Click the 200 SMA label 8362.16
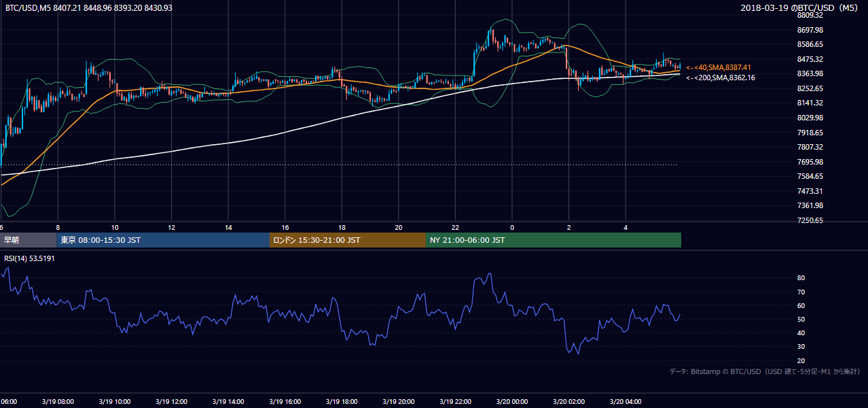 pos(720,78)
